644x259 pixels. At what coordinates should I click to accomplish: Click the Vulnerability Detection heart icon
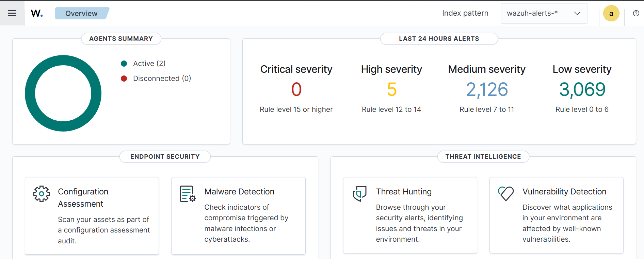click(506, 193)
